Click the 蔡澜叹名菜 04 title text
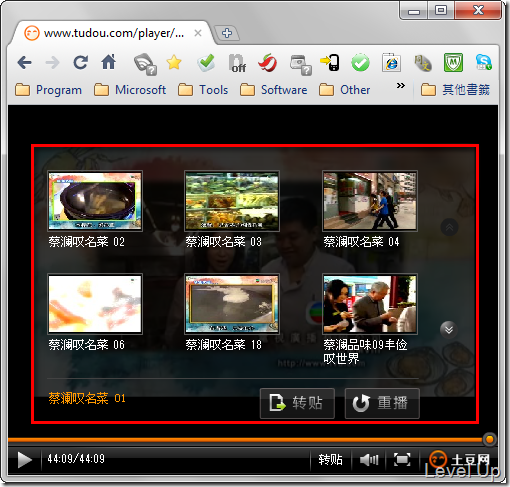Image resolution: width=510 pixels, height=487 pixels. pos(361,242)
